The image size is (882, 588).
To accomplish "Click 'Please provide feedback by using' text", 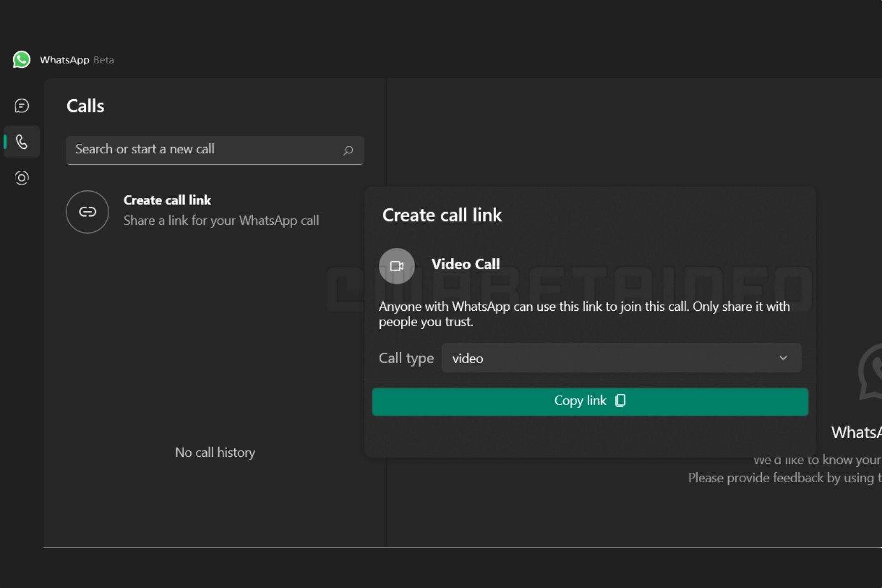I will coord(784,478).
